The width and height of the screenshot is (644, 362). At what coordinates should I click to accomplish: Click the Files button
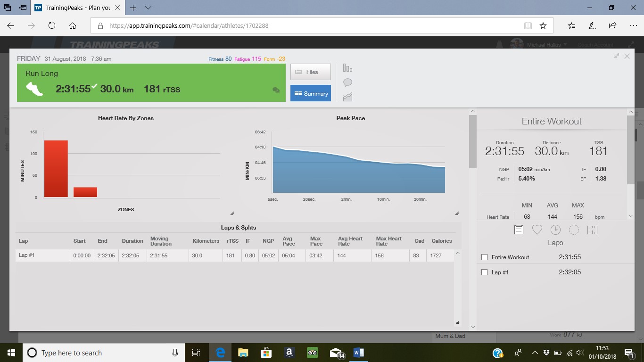310,72
